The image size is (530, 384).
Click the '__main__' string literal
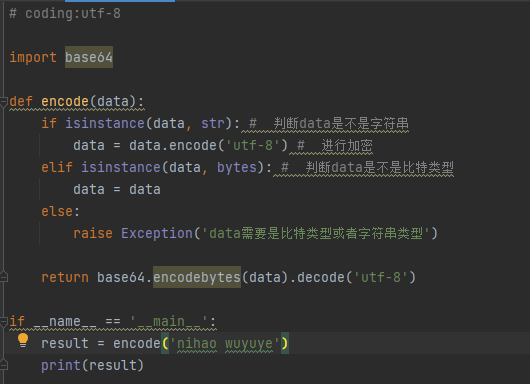pos(169,321)
